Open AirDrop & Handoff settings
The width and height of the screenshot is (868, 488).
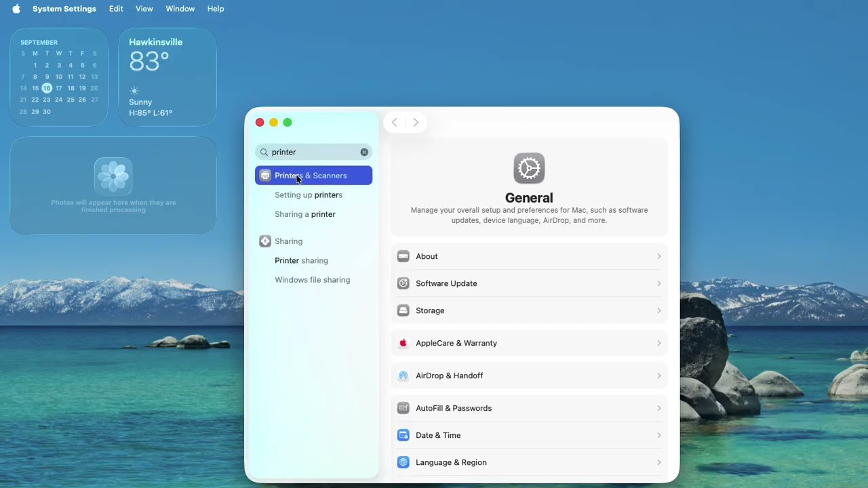529,375
